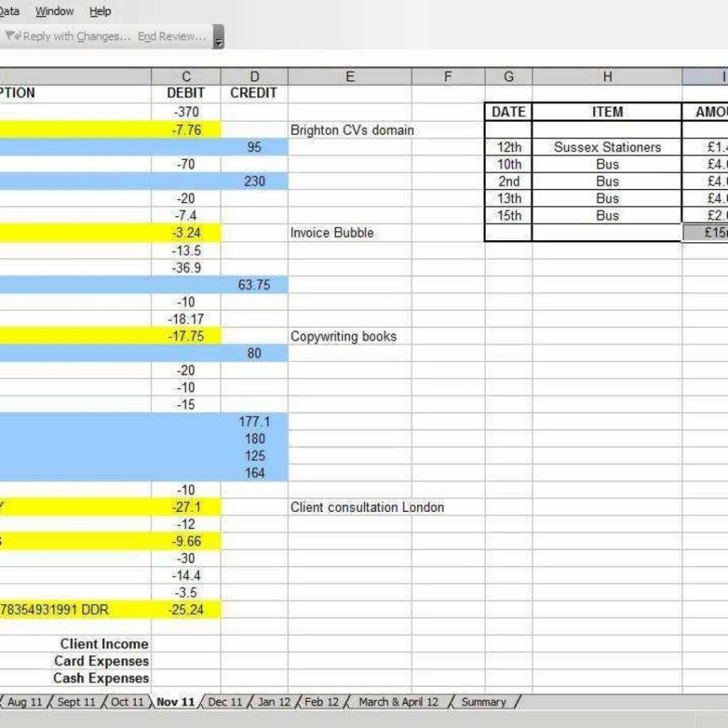Click the End Review button

click(170, 37)
